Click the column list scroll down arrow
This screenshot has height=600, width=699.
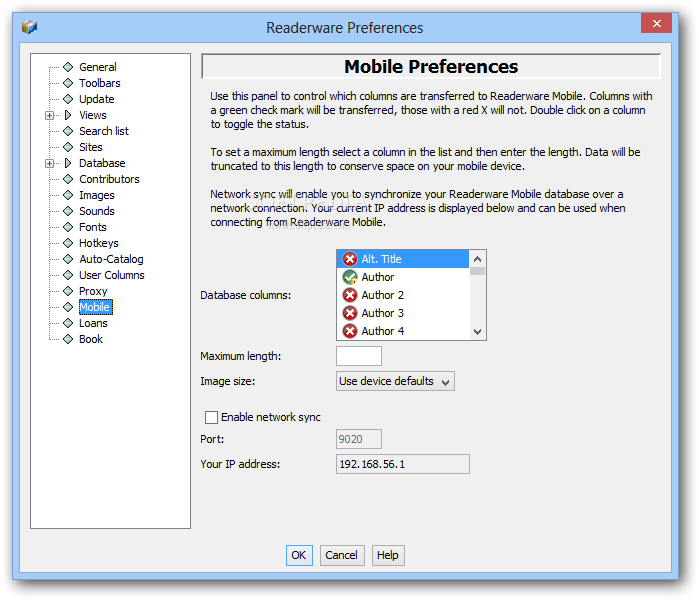click(477, 332)
